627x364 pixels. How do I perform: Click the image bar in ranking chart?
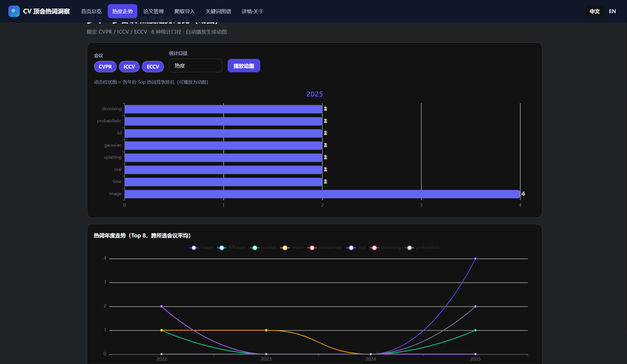coord(322,194)
